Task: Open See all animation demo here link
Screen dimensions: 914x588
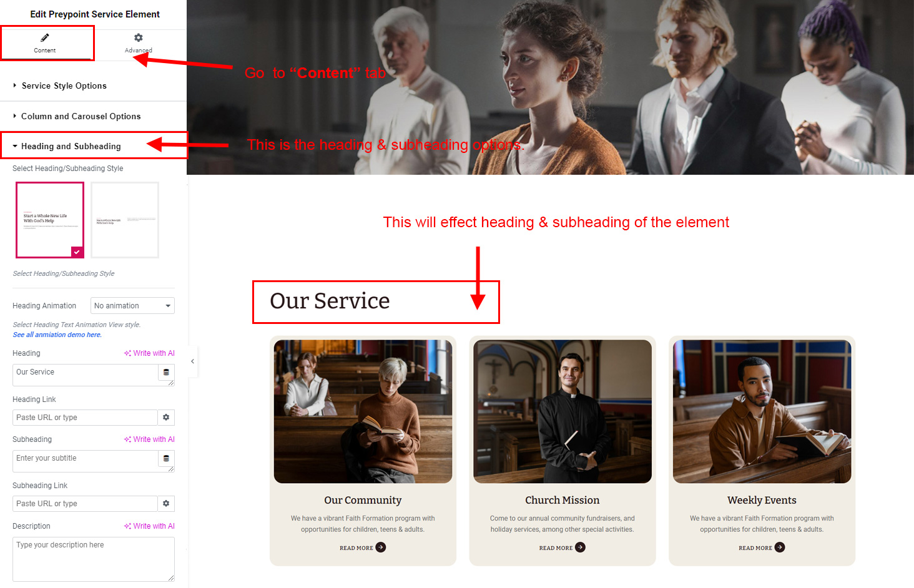Action: (57, 335)
